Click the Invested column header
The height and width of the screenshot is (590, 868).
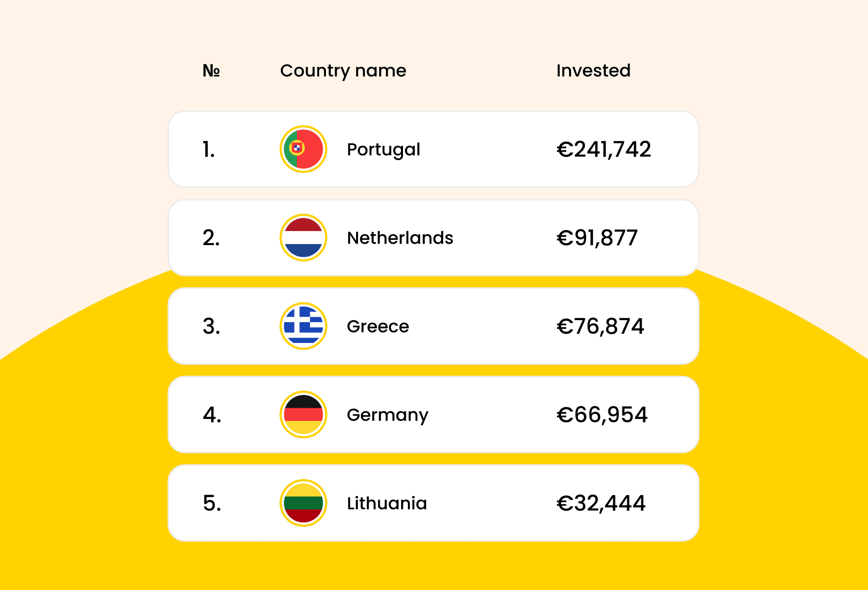click(593, 71)
